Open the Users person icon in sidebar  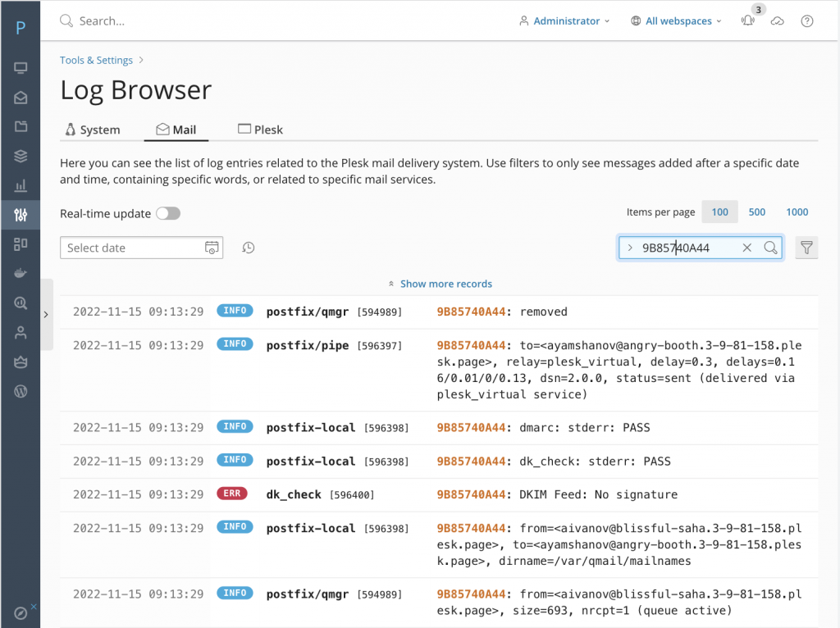coord(21,333)
